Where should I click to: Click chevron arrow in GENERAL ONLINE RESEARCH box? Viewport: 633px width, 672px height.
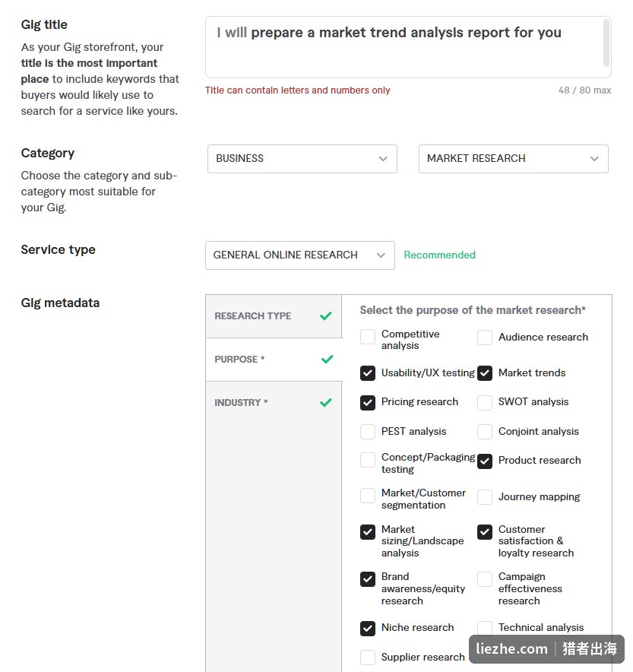click(x=380, y=255)
